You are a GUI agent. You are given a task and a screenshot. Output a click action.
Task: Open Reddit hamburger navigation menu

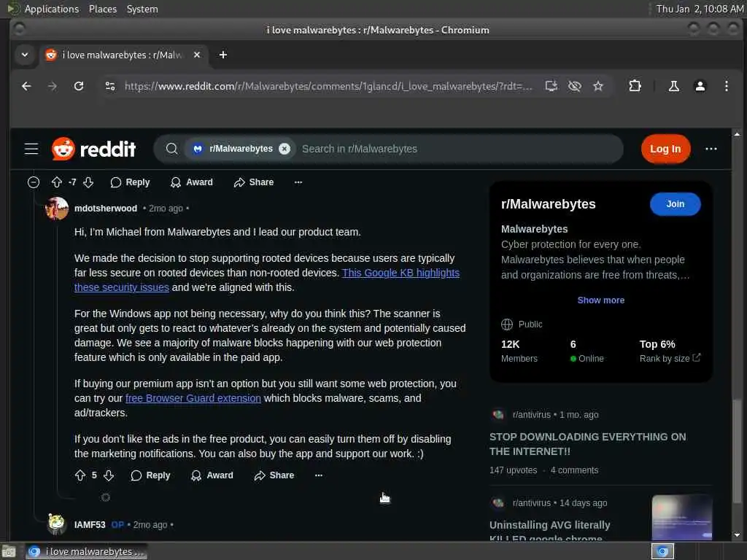(x=31, y=149)
